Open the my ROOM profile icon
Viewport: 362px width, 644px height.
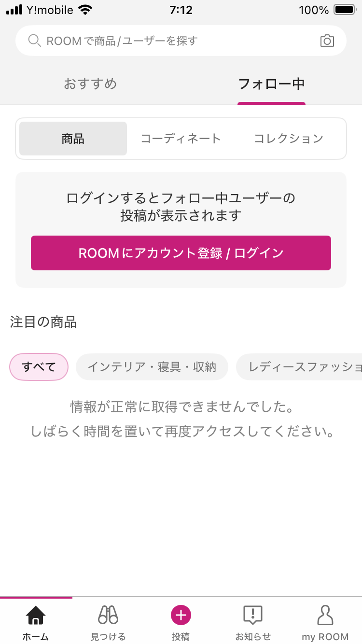point(325,616)
